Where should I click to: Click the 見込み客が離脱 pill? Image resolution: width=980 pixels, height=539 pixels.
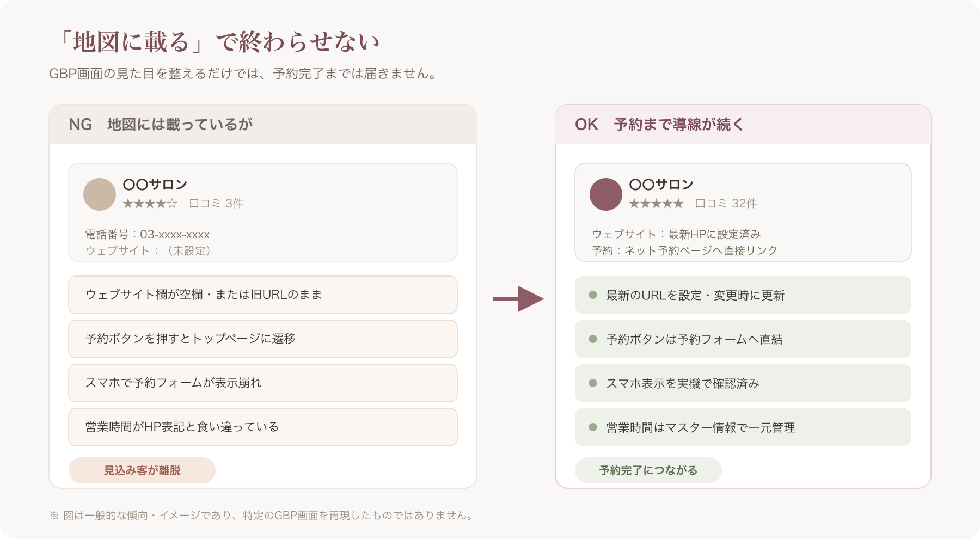(142, 470)
